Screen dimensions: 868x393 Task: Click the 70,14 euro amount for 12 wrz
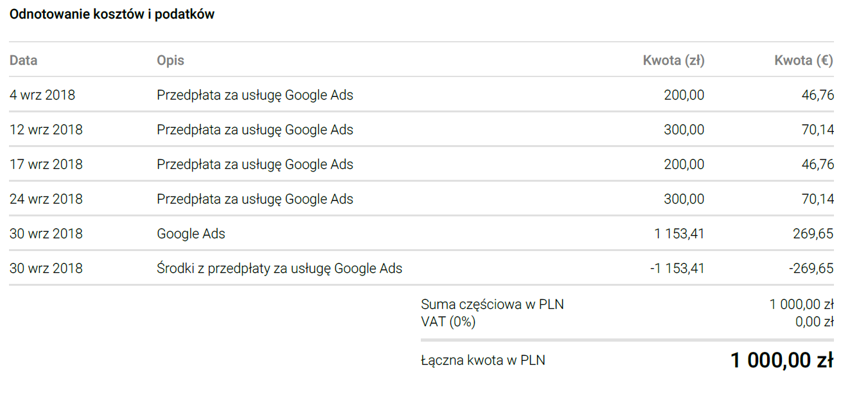(818, 130)
